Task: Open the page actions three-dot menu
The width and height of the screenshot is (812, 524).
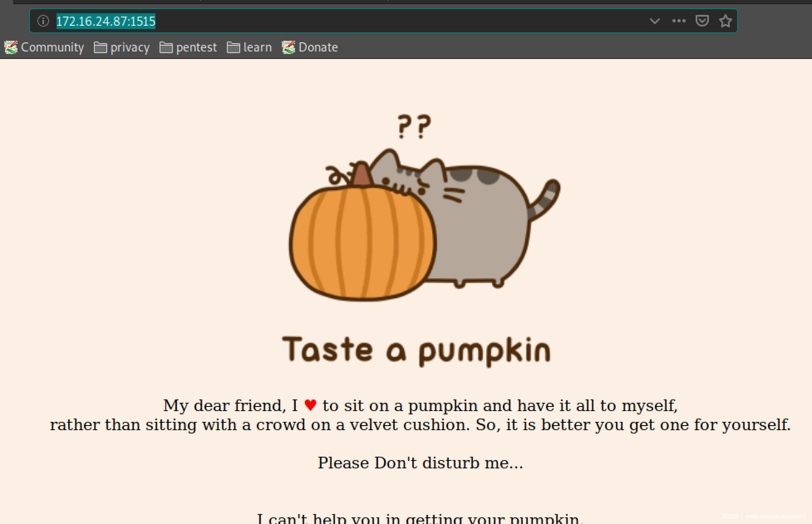Action: (x=679, y=21)
